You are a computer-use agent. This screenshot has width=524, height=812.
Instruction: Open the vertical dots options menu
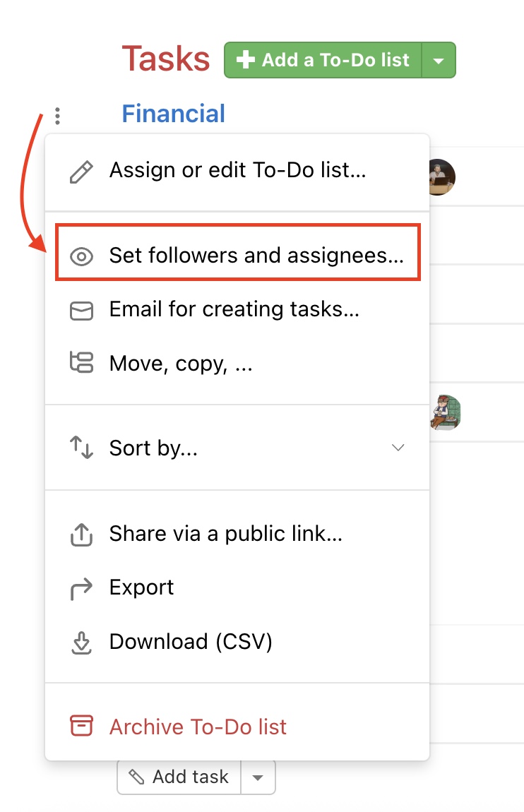(56, 114)
